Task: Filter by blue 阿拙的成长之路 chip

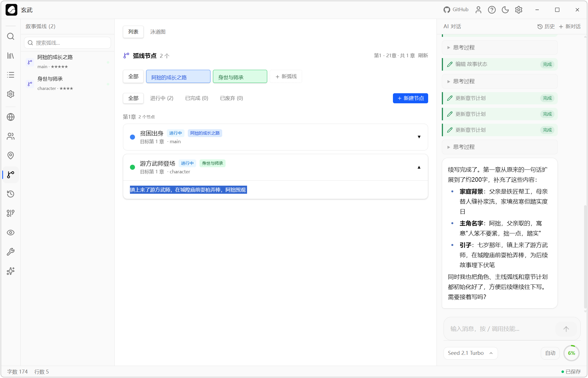Action: coord(178,76)
